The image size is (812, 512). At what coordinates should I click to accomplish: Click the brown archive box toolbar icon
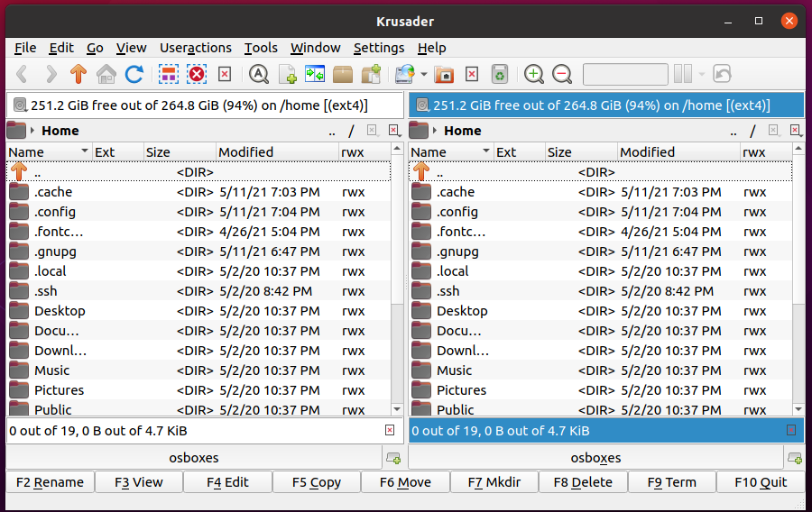pos(343,75)
